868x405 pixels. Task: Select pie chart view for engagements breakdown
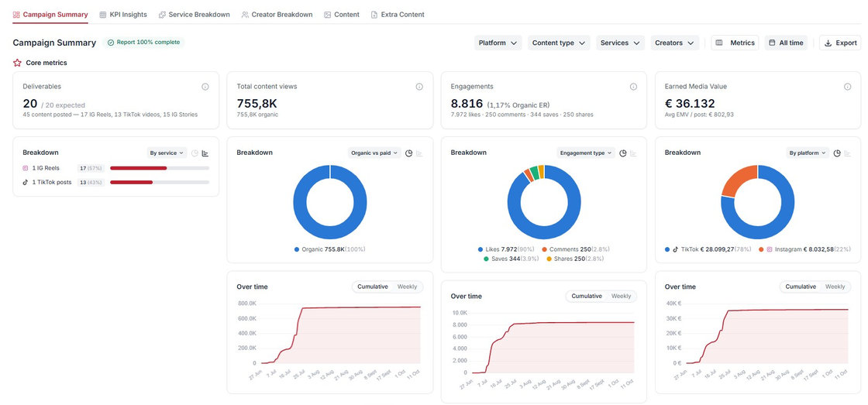tap(623, 153)
